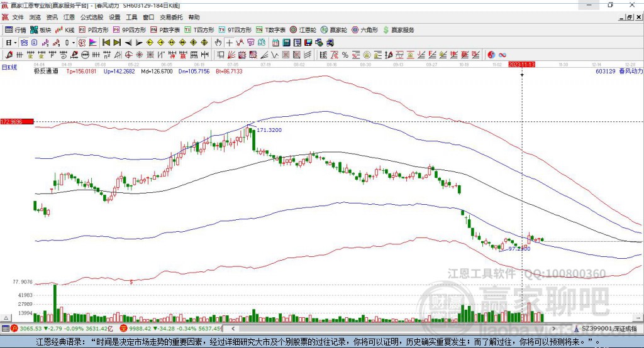Open the 浏览 menu
The image size is (644, 348).
click(35, 17)
